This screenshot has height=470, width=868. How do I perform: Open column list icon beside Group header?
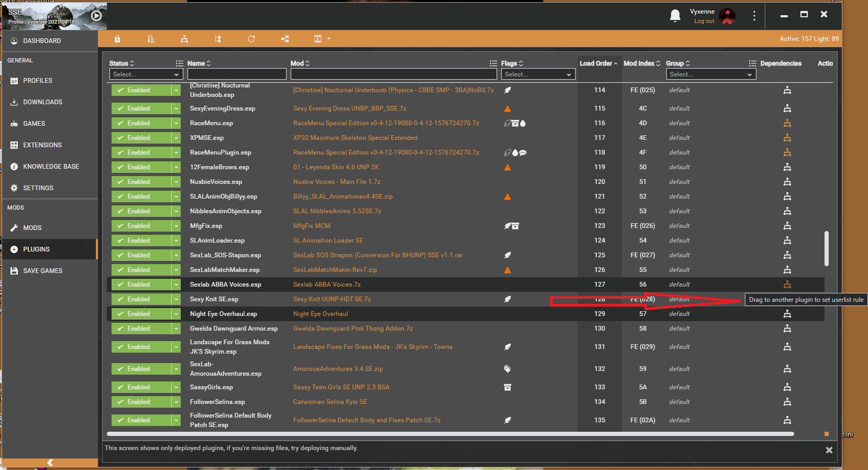[752, 63]
